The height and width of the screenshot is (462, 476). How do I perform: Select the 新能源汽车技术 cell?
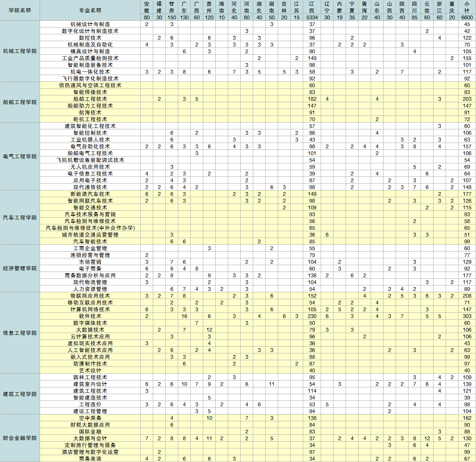(x=90, y=194)
